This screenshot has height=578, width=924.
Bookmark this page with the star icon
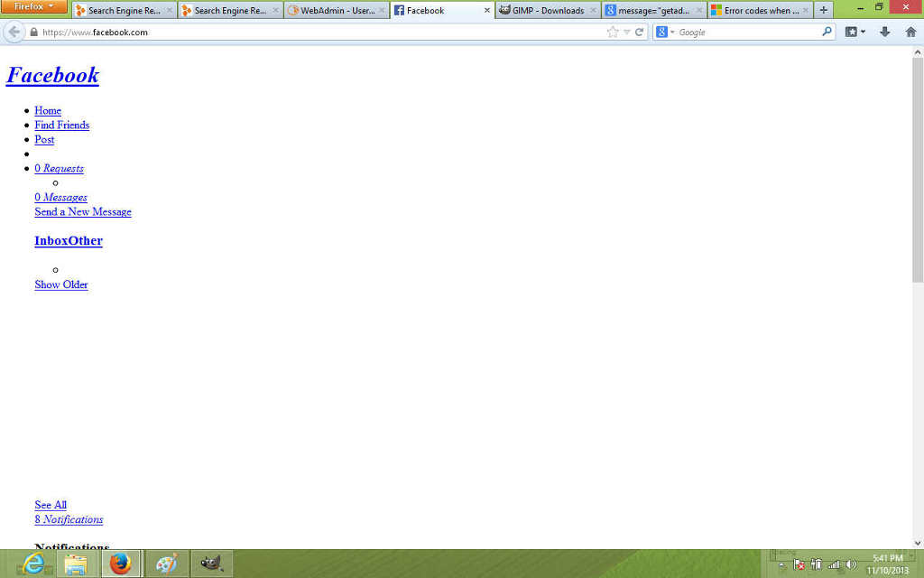[613, 32]
